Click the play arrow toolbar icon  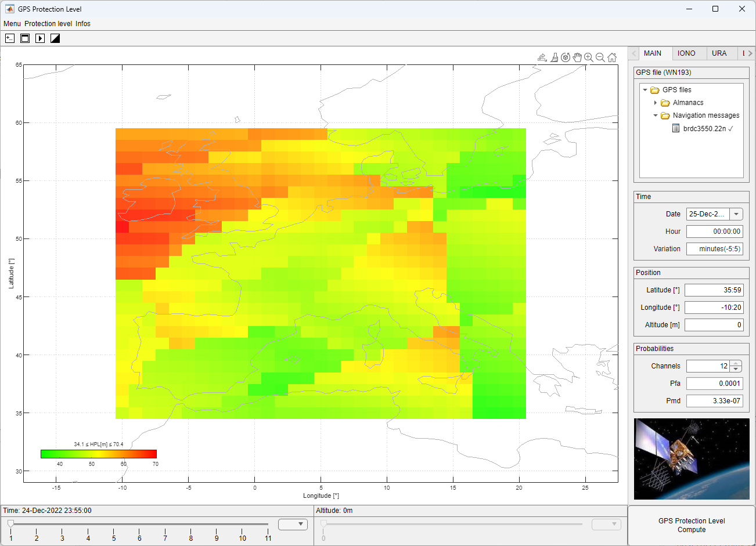40,38
